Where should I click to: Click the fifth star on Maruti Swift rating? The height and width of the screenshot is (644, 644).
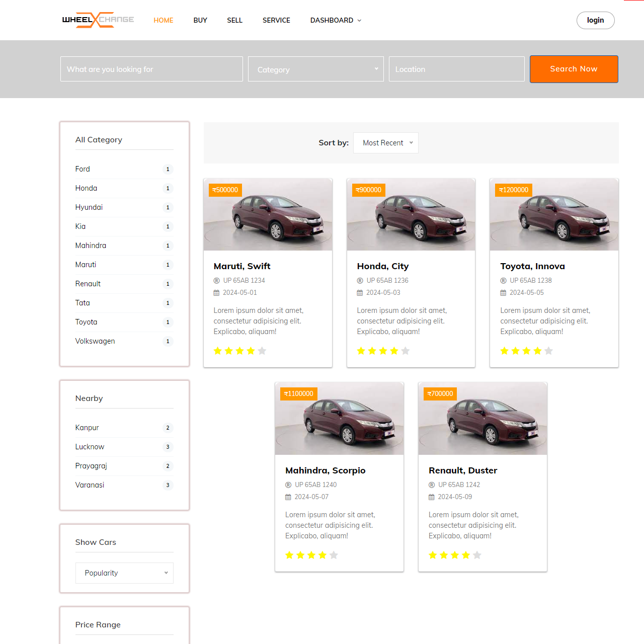coord(262,351)
